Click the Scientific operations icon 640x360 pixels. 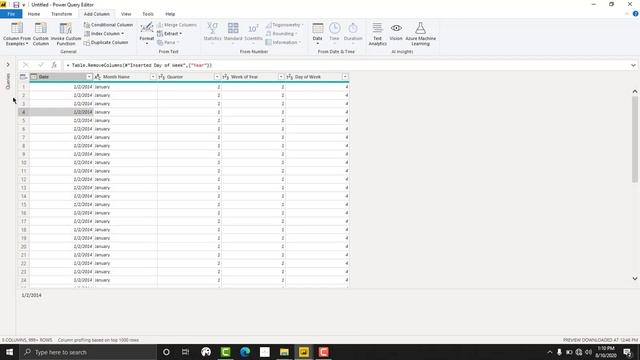tap(253, 28)
